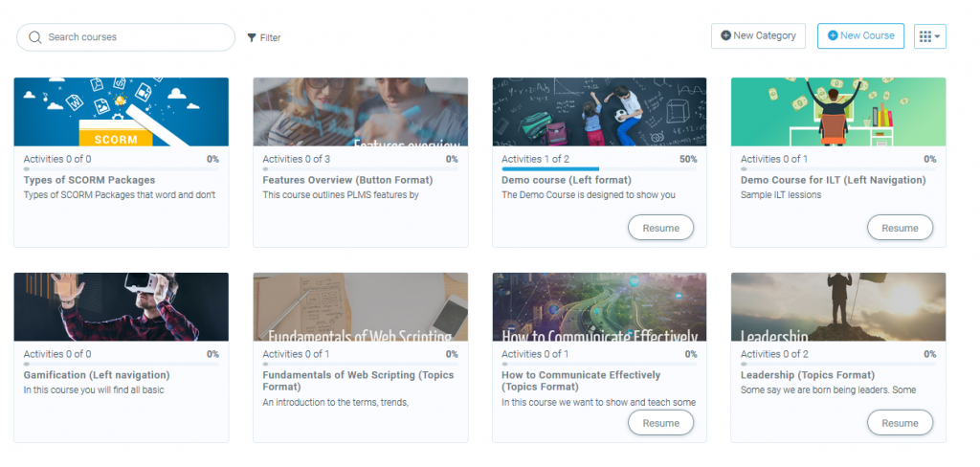Click the Filter funnel icon

click(x=252, y=38)
